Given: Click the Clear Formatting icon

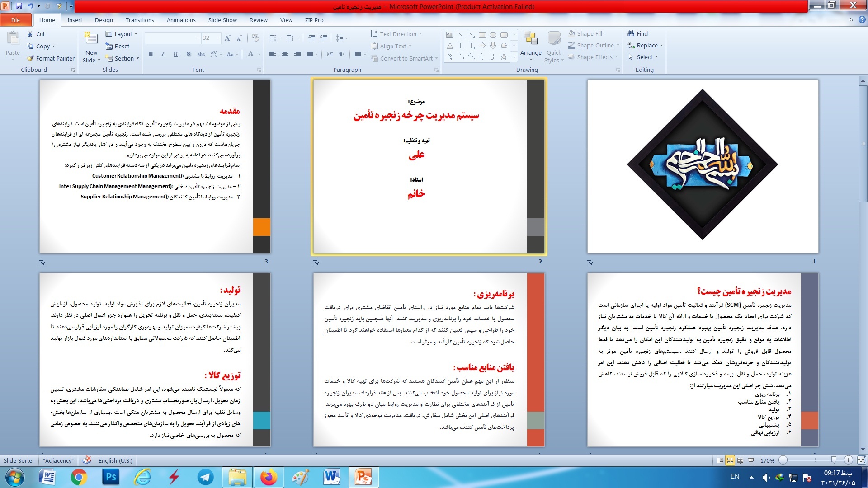Looking at the screenshot, I should coord(256,38).
